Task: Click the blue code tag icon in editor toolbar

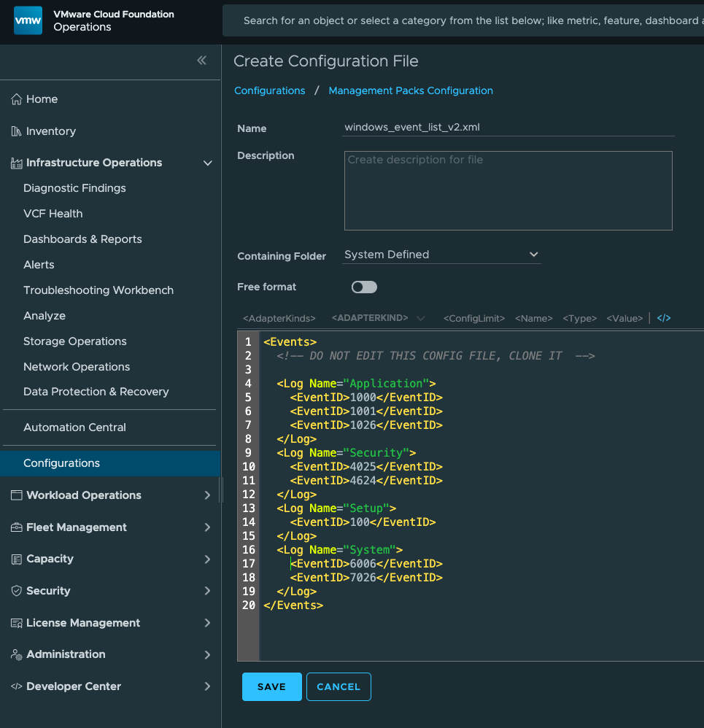Action: 664,318
